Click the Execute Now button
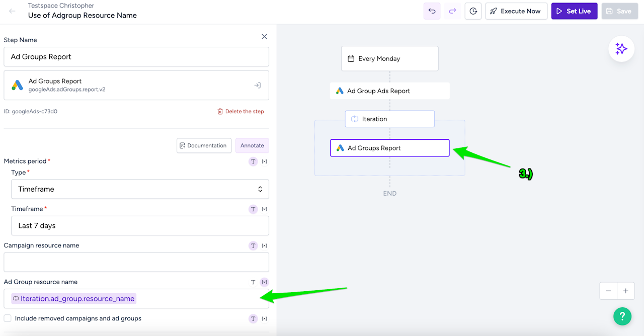This screenshot has width=644, height=336. (x=516, y=11)
